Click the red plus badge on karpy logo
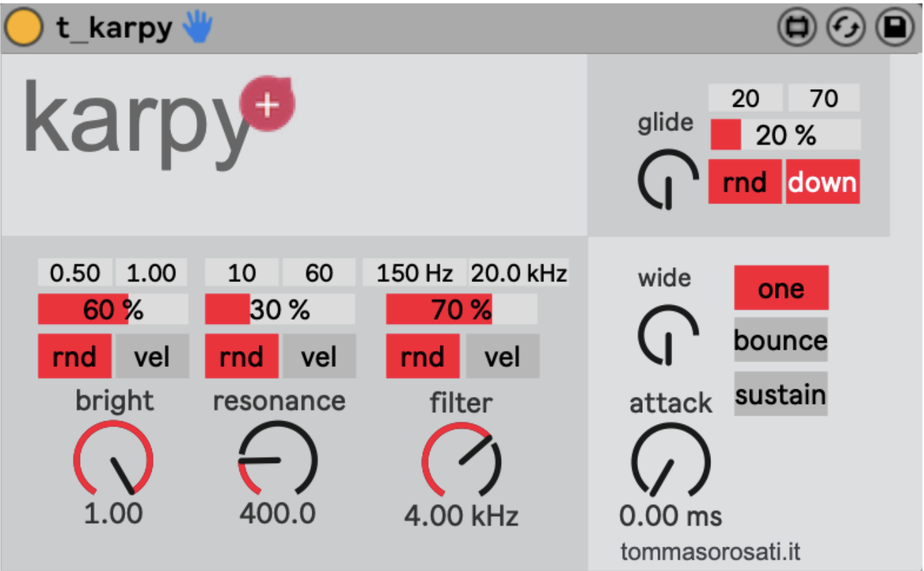The height and width of the screenshot is (571, 924). click(267, 105)
